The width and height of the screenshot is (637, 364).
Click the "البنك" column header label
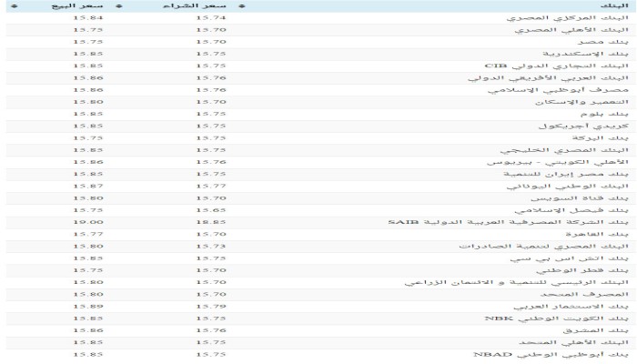614,6
